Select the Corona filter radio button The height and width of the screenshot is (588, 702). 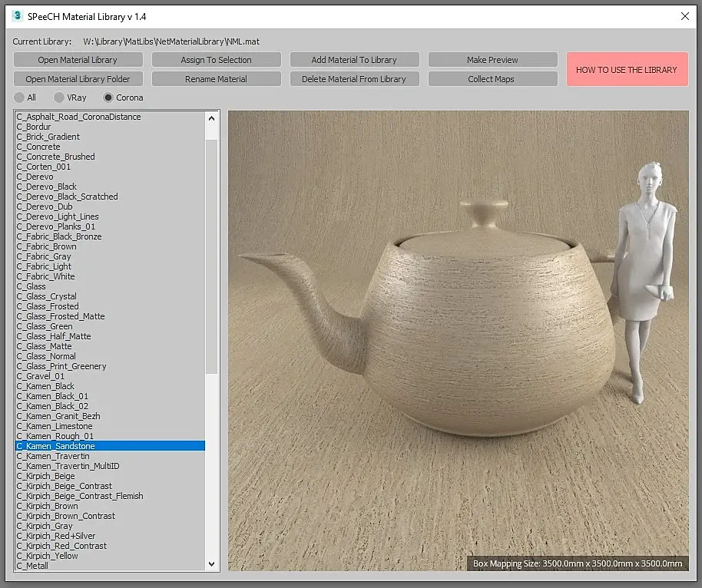coord(108,97)
